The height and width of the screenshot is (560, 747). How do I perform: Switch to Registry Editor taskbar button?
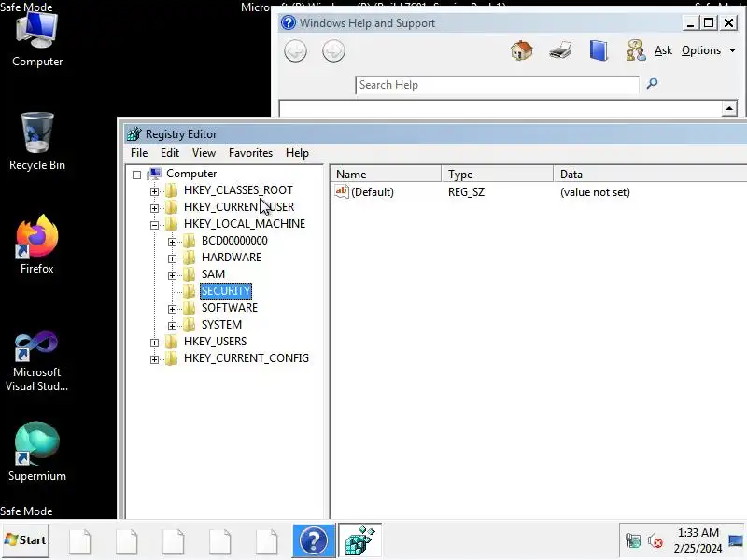(x=359, y=540)
